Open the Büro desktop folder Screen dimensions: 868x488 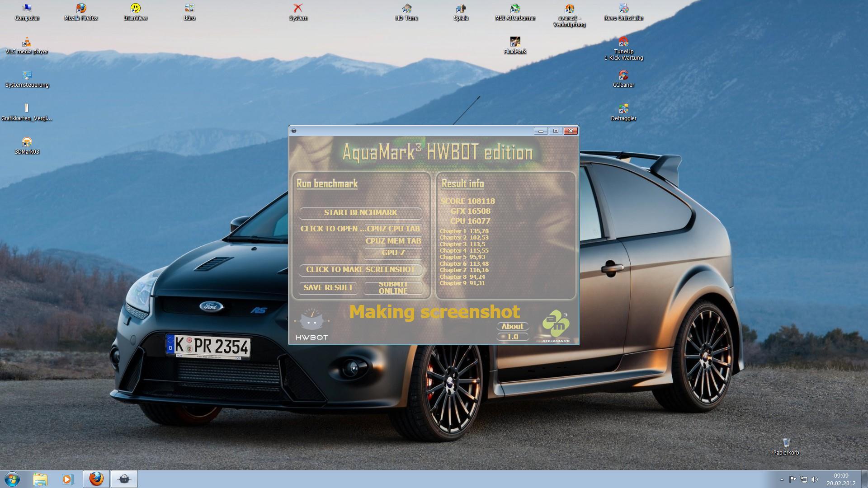(x=189, y=12)
